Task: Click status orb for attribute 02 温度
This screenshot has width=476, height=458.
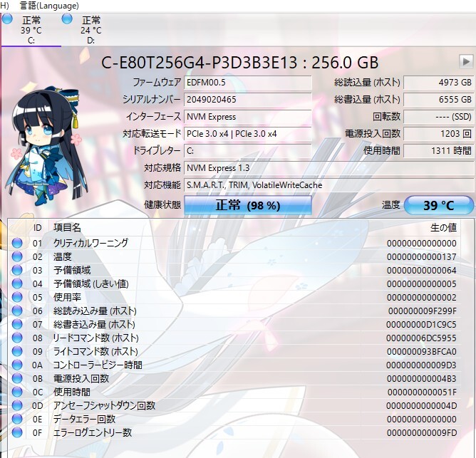Action: point(17,256)
